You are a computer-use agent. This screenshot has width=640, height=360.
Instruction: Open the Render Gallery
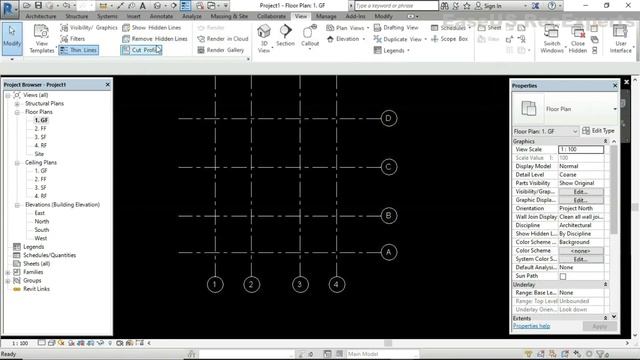[220, 50]
